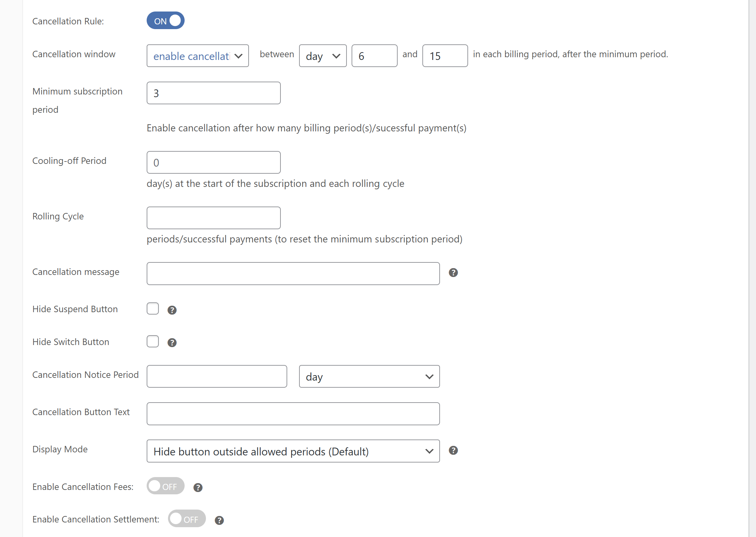The height and width of the screenshot is (537, 756).
Task: Enable the Cancellation Settlement toggle
Action: [187, 519]
